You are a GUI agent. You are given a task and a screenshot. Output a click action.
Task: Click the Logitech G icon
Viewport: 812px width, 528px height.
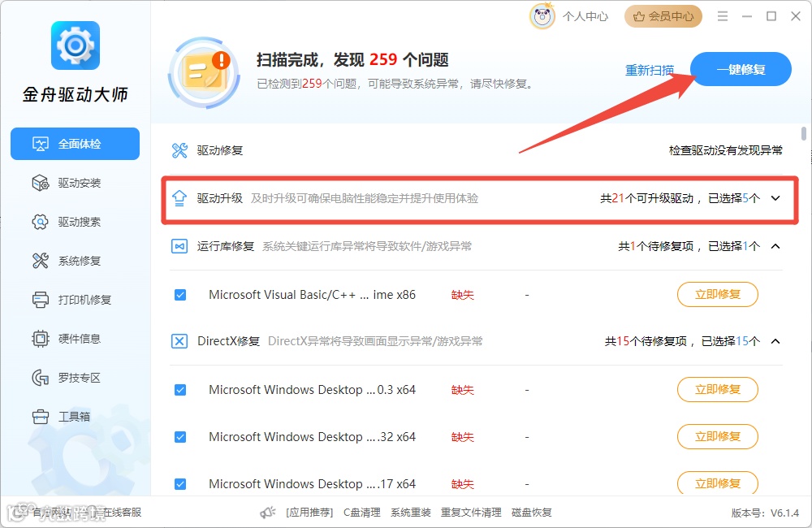point(41,378)
